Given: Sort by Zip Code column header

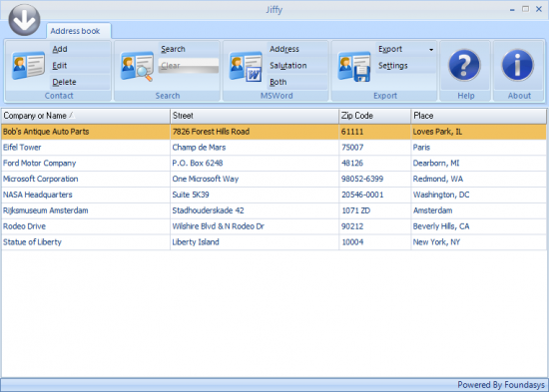Looking at the screenshot, I should (x=375, y=116).
